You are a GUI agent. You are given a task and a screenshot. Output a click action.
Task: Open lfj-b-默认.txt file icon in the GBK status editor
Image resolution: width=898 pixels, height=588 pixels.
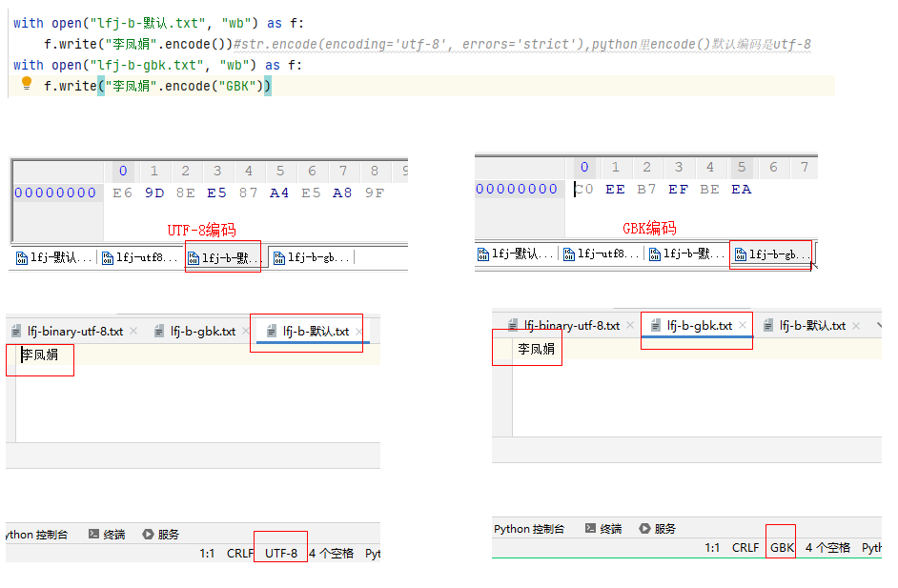(768, 326)
